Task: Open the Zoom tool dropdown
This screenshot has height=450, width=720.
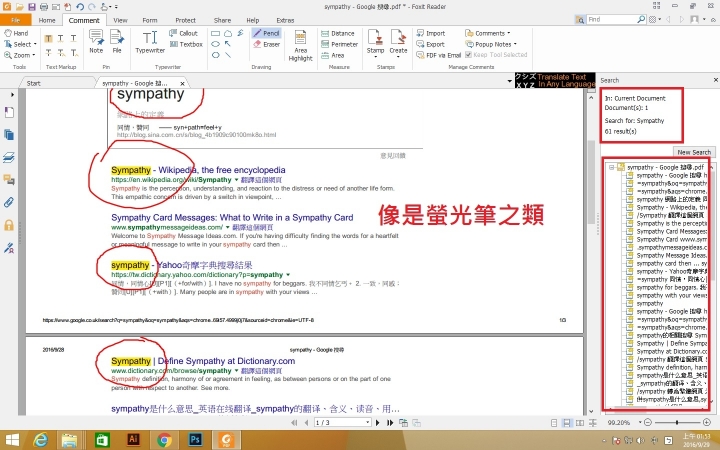Action: click(x=34, y=55)
